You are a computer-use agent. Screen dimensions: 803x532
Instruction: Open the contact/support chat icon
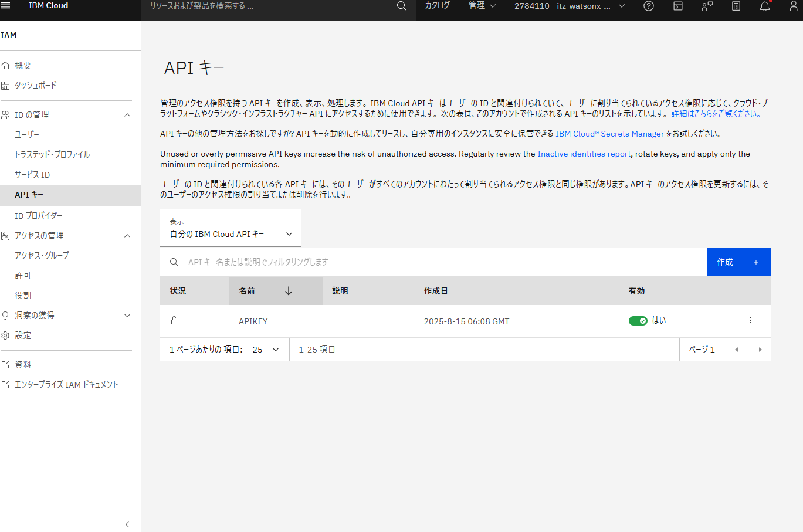707,6
